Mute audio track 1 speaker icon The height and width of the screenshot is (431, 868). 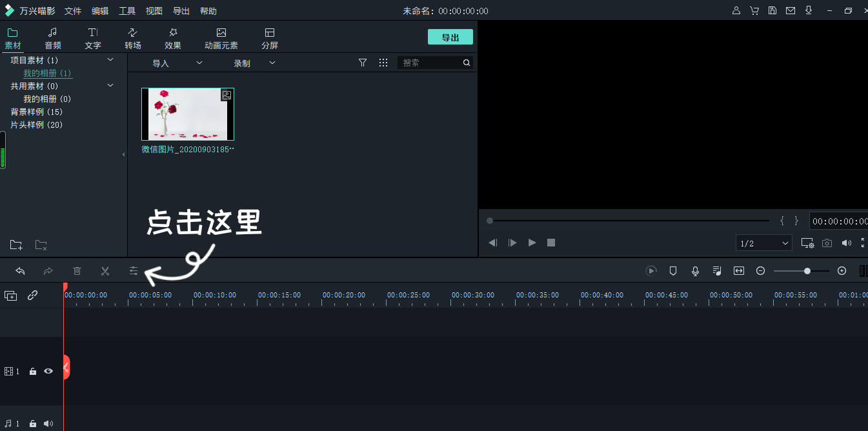[x=48, y=423]
